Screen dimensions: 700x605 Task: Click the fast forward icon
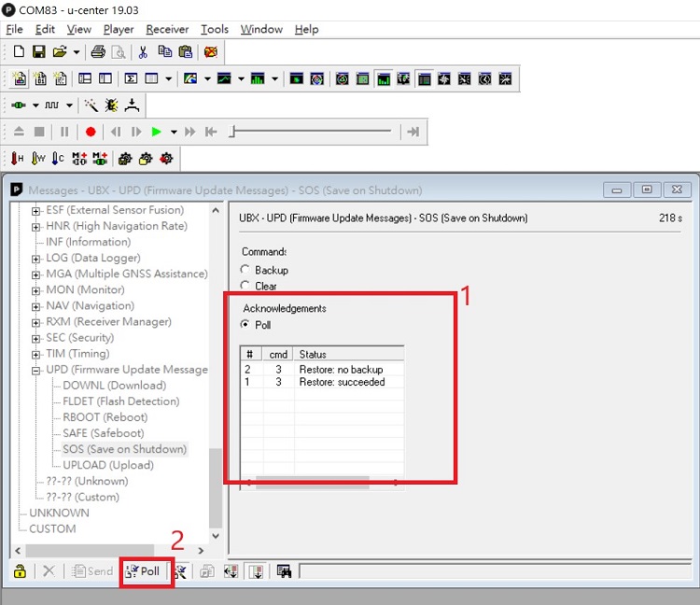190,133
